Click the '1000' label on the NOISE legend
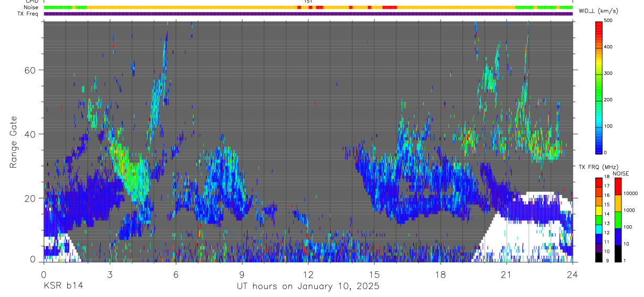The height and width of the screenshot is (297, 644). (629, 210)
